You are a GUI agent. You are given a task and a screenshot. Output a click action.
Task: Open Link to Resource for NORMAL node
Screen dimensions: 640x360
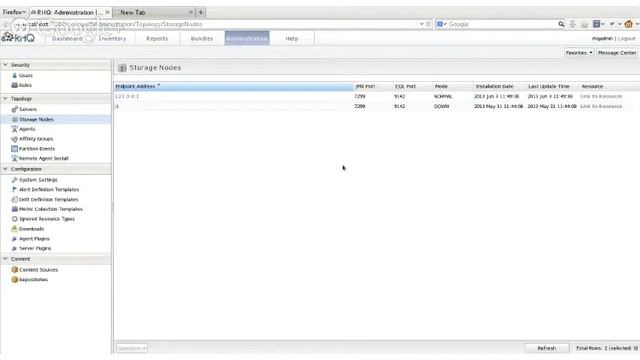point(601,96)
